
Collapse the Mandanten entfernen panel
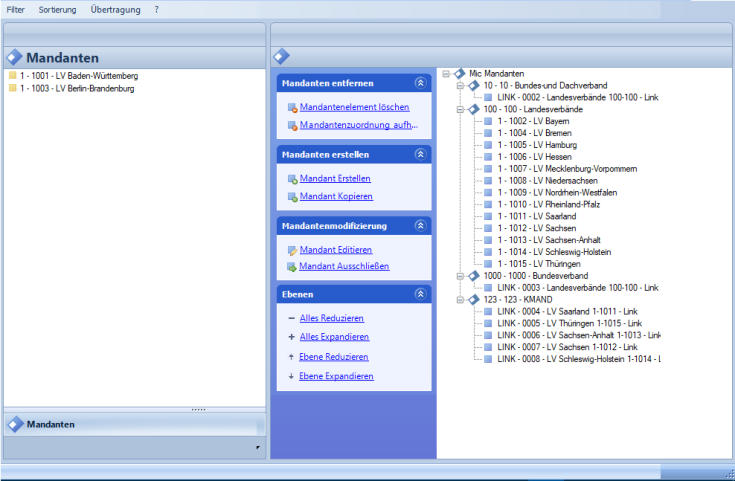pos(420,83)
